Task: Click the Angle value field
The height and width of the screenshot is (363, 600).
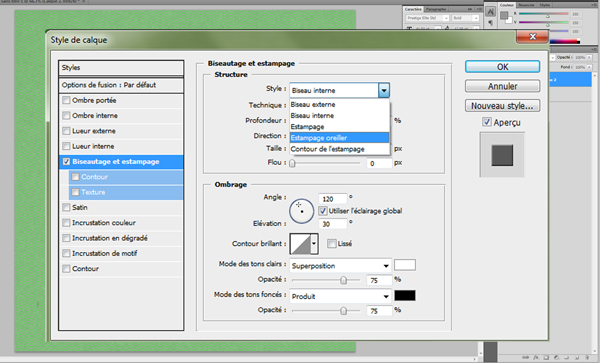Action: [x=333, y=199]
